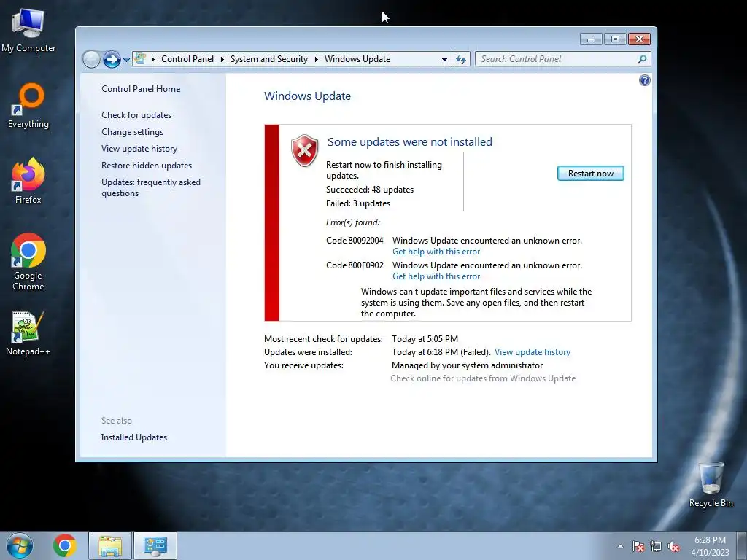Select the Control Panel taskbar button

155,545
